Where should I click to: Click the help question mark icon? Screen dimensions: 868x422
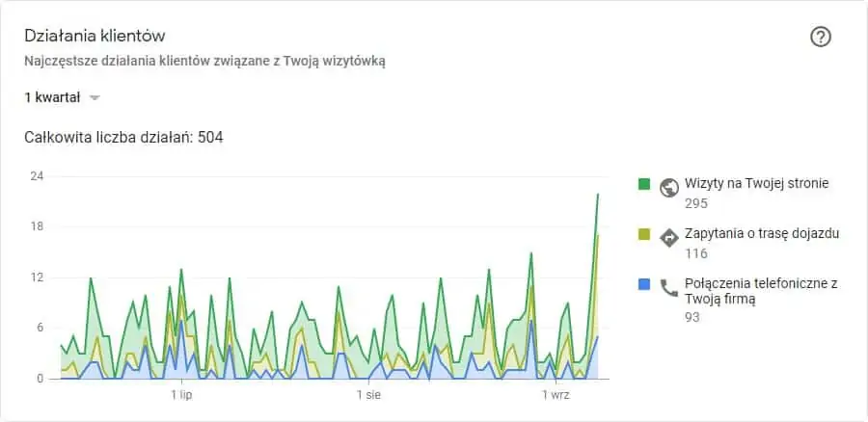coord(821,37)
